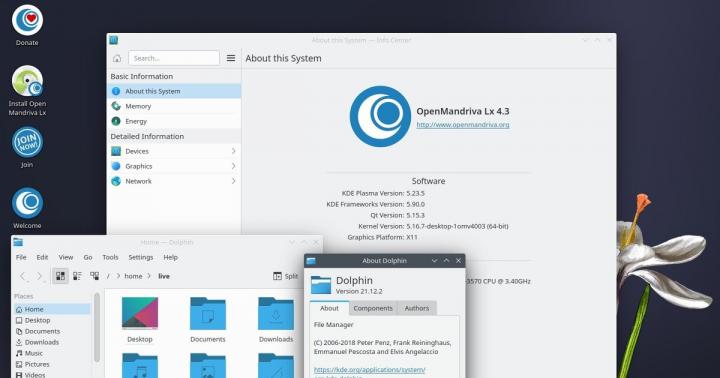Viewport: 720px width, 378px height.
Task: Open the kde.org applications link
Action: [370, 370]
